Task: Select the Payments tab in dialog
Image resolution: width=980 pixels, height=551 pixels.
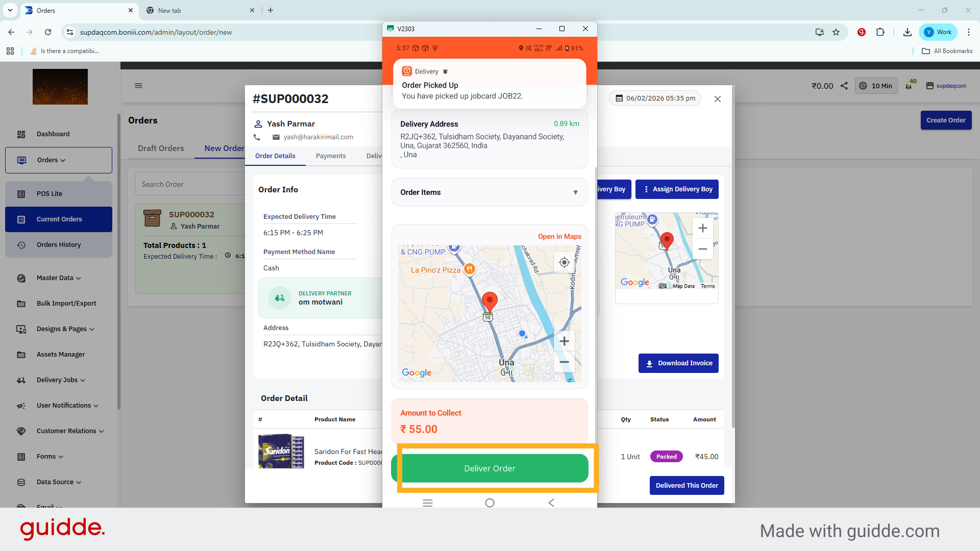Action: [331, 156]
